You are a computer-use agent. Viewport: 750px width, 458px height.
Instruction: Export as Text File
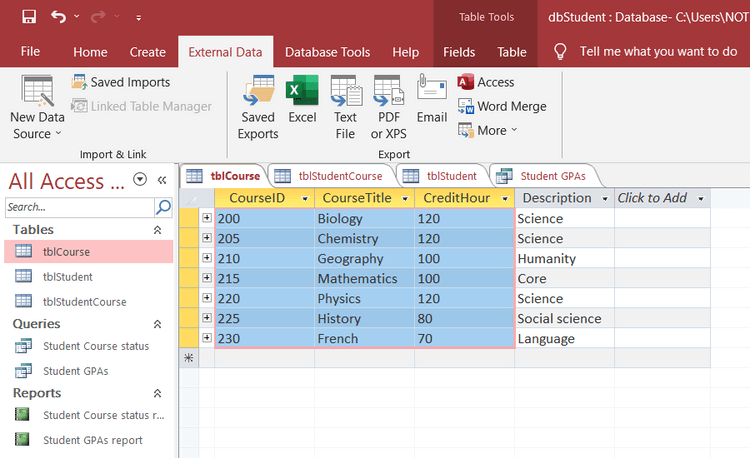[x=345, y=107]
